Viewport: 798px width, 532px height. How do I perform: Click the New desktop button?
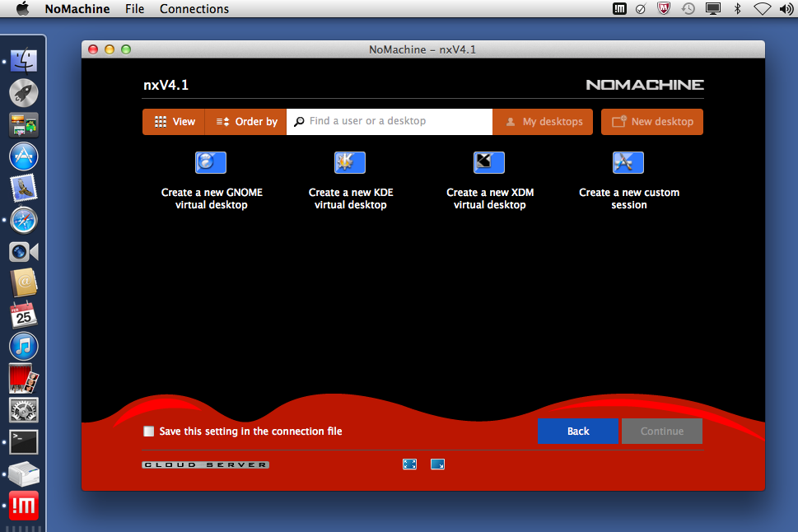click(x=652, y=122)
